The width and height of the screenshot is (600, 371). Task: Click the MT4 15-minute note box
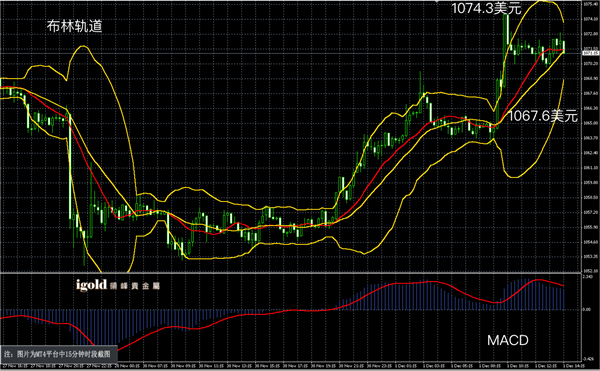[59, 354]
